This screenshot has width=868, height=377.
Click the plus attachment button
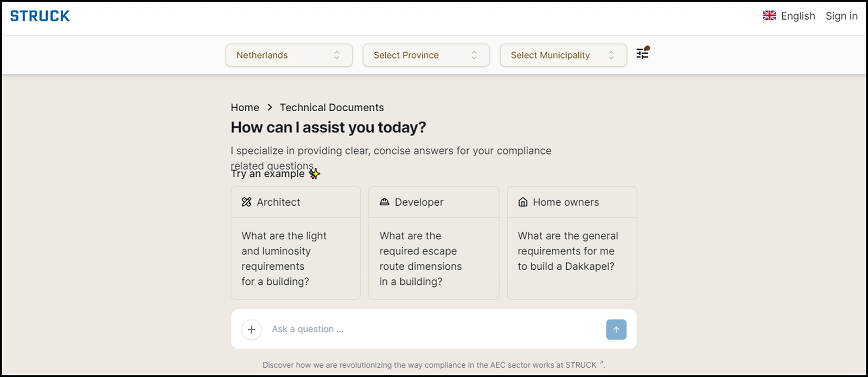tap(252, 329)
